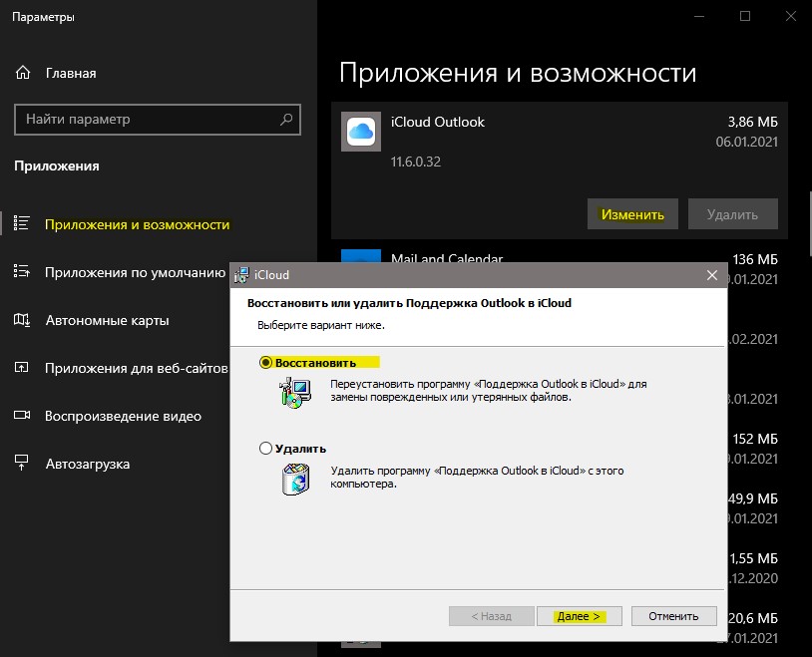Click the iCloud Outlook app icon
This screenshot has height=657, width=812.
tap(361, 132)
